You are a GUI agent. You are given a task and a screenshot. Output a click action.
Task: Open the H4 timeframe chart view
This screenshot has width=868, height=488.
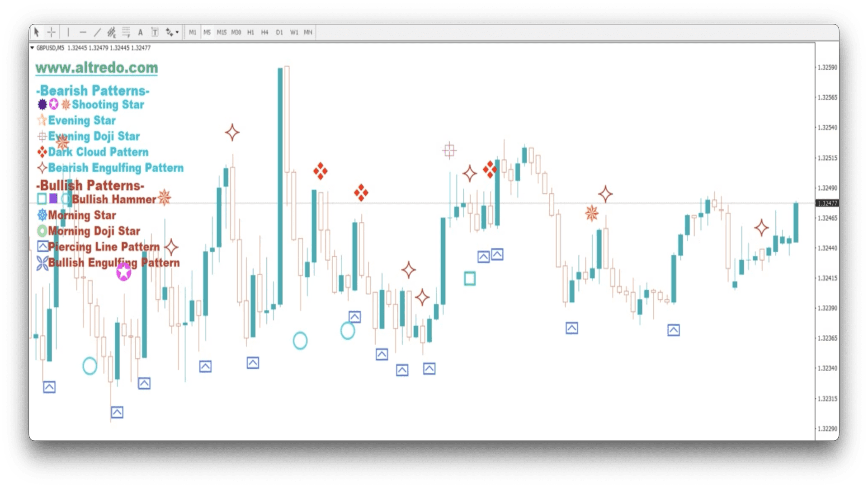point(264,32)
